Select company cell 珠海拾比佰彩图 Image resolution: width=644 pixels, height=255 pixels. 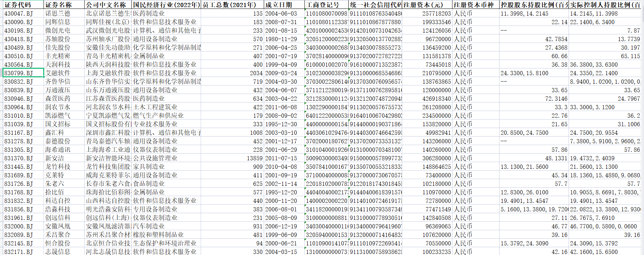[x=108, y=192]
